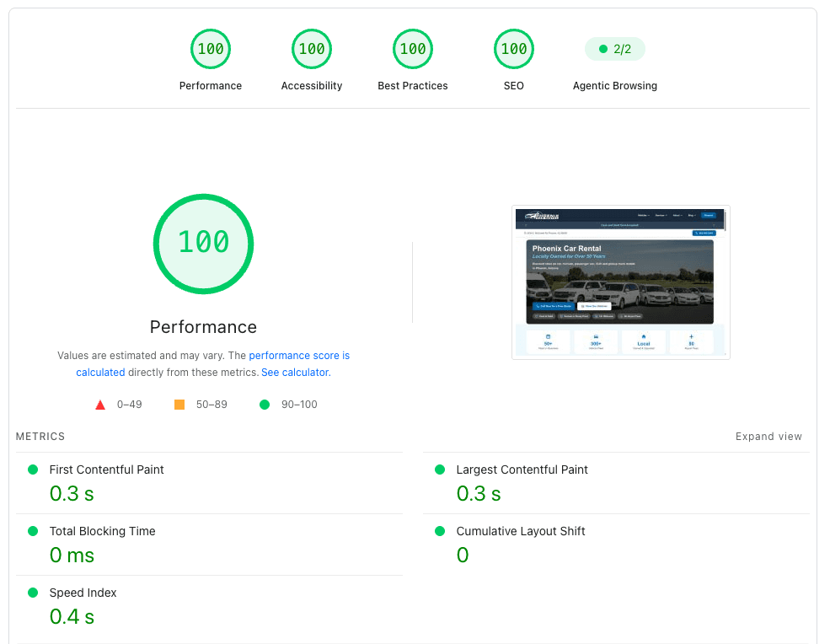The height and width of the screenshot is (644, 830).
Task: Click the METRICS section heading
Action: (40, 437)
